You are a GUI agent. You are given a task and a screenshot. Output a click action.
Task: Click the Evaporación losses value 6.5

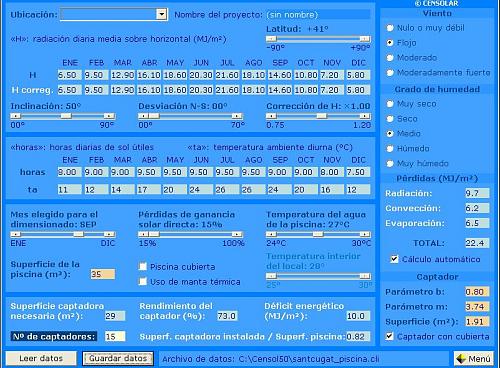477,223
